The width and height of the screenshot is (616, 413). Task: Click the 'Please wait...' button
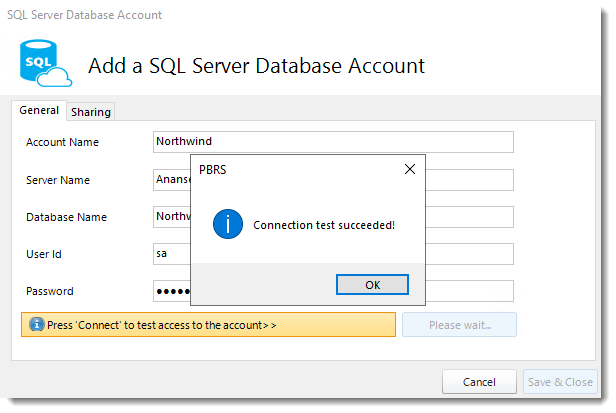coord(460,325)
